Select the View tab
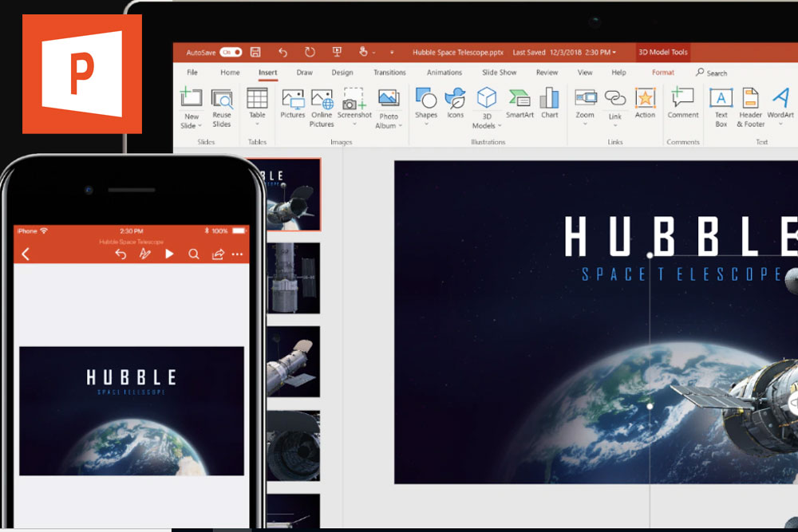 click(585, 73)
